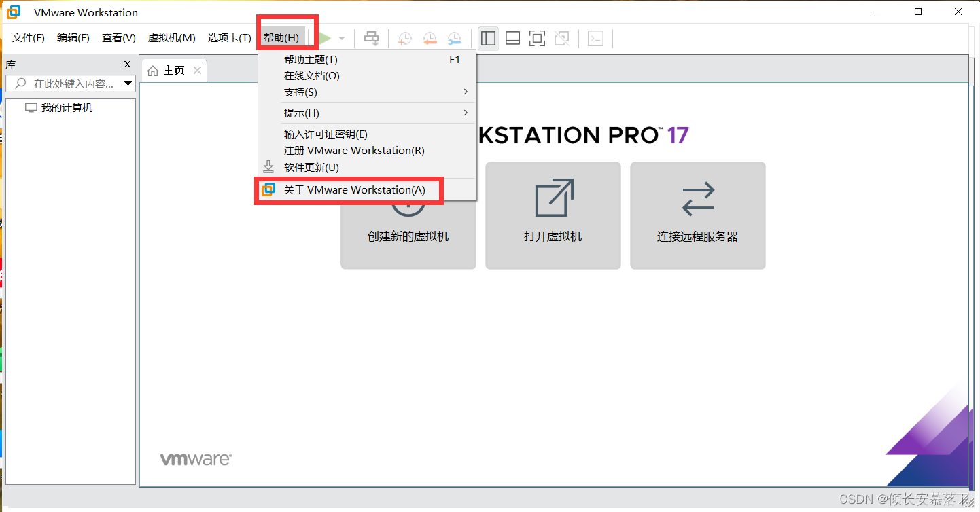
Task: Choose 注册 VMware Workstation(R) entry
Action: (x=367, y=151)
